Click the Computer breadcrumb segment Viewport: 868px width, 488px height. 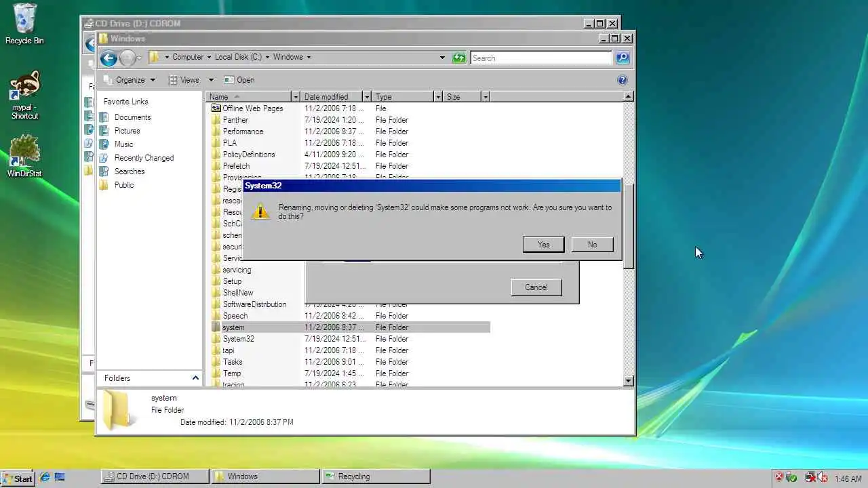pos(187,58)
